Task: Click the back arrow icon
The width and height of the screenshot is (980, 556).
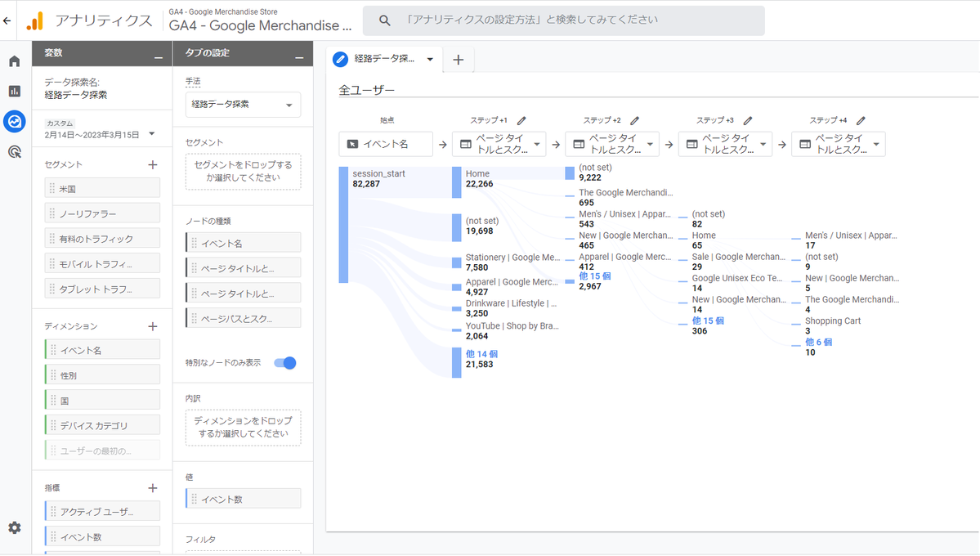Action: [x=7, y=20]
